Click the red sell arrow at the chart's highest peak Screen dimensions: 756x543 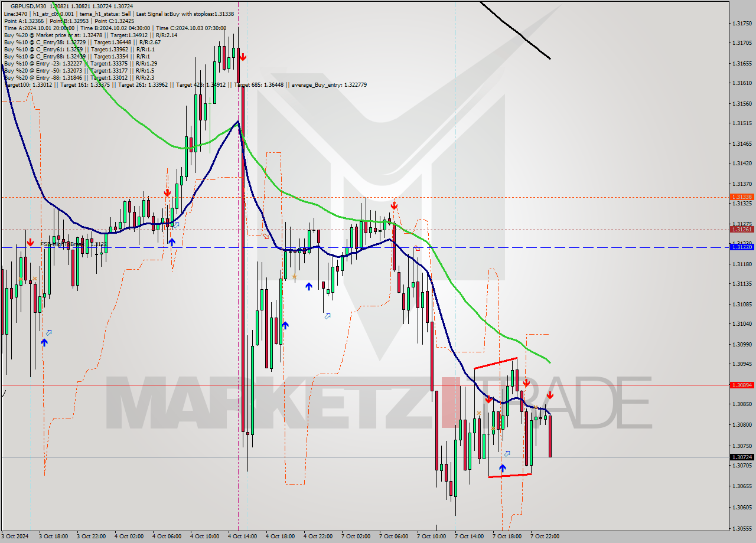point(242,57)
